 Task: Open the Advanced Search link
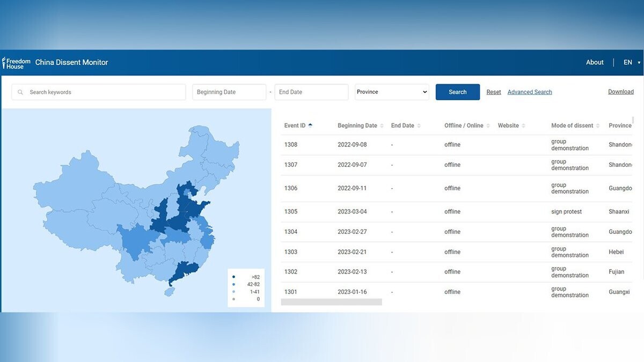(530, 92)
